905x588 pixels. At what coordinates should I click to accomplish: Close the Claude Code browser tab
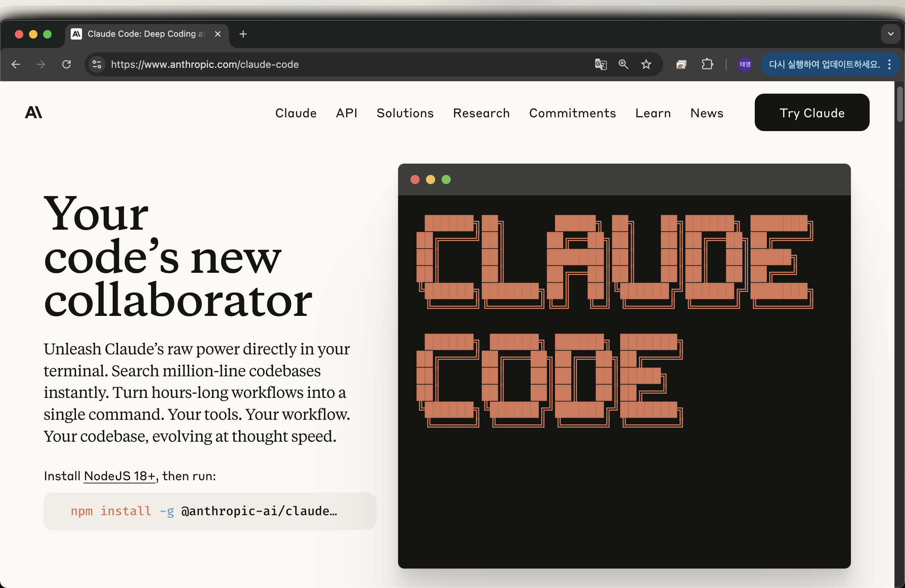coord(218,34)
